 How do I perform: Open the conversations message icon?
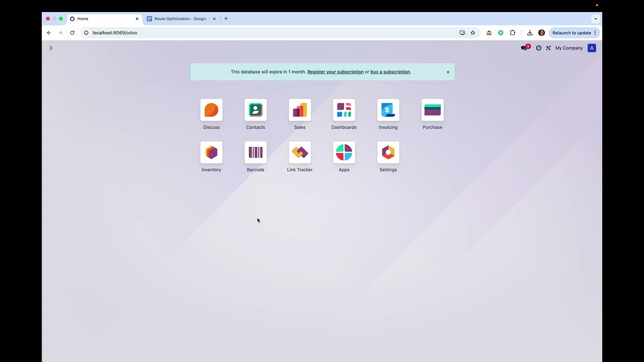(x=524, y=48)
